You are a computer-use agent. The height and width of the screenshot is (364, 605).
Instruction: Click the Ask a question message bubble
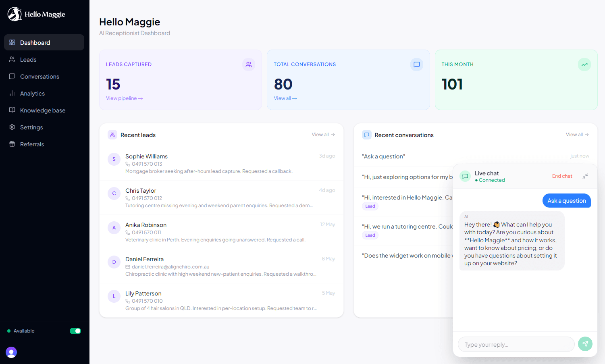coord(567,201)
